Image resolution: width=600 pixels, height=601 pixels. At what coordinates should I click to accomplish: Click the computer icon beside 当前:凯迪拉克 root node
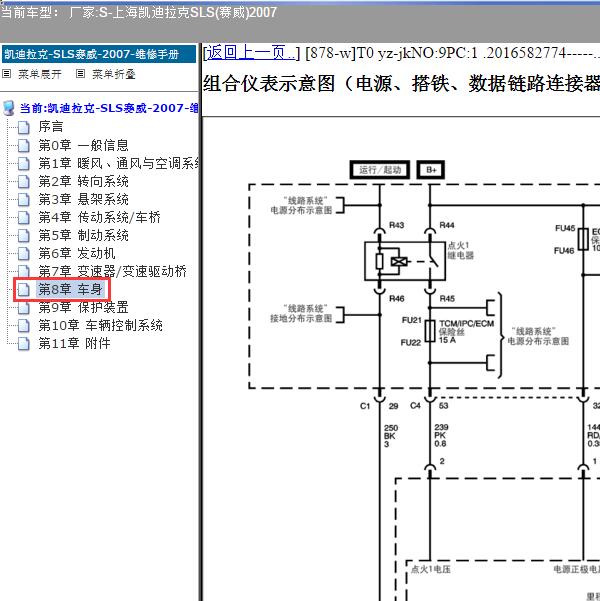[x=9, y=108]
